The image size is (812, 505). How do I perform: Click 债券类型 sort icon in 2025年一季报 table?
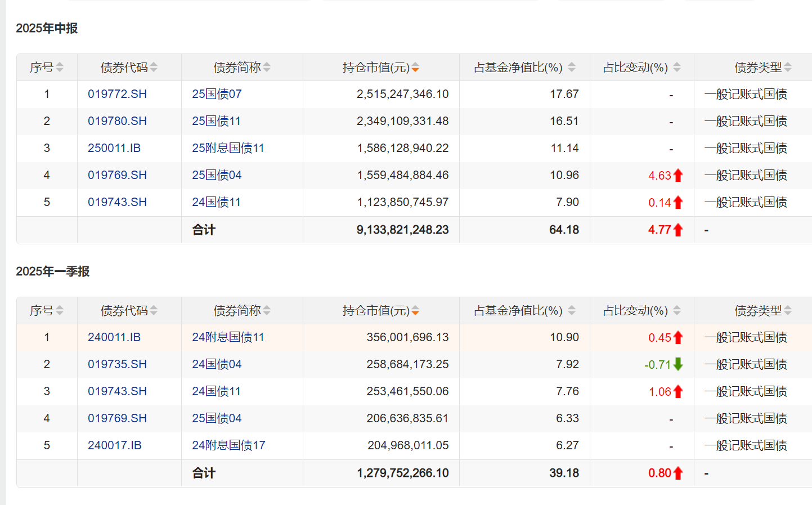click(788, 311)
